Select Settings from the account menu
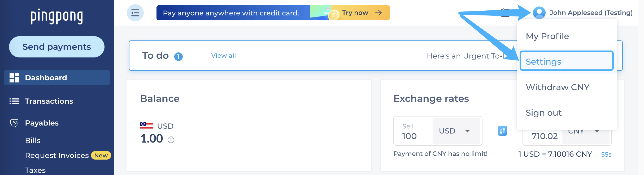This screenshot has height=175, width=644. click(x=543, y=61)
